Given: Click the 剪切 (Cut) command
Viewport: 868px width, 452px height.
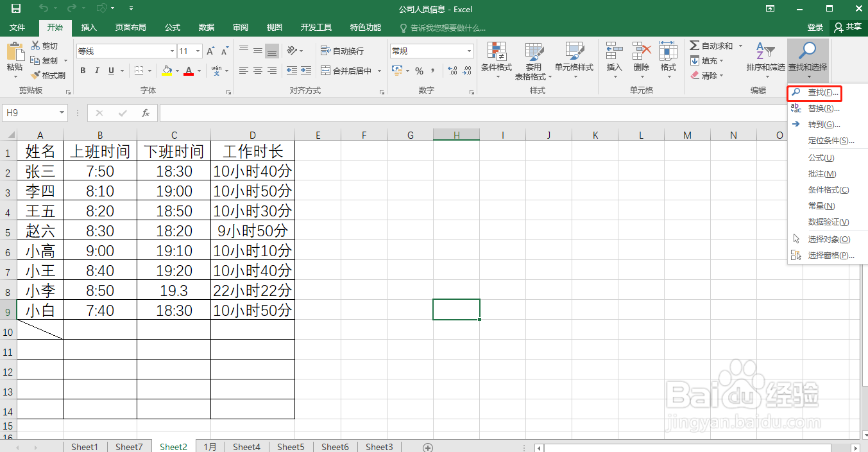Looking at the screenshot, I should [44, 46].
